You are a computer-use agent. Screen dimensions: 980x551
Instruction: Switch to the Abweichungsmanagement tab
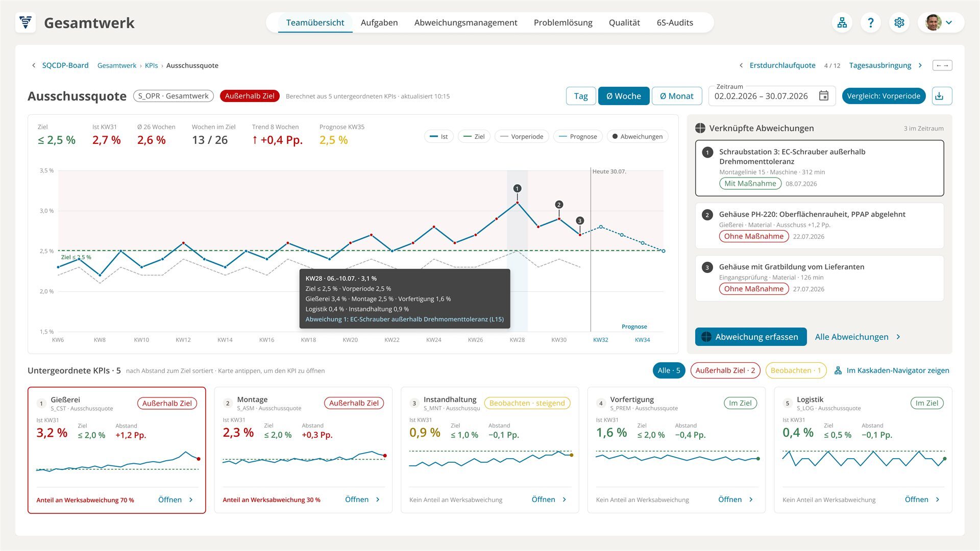click(x=465, y=22)
